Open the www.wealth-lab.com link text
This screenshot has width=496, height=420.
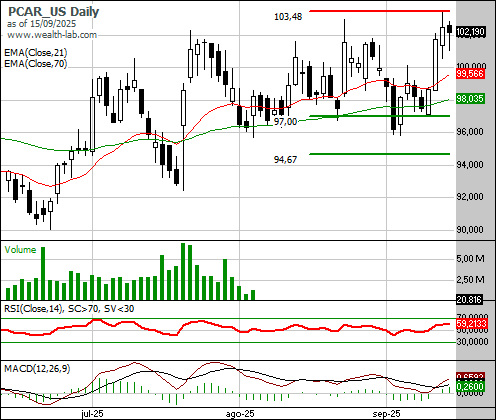coord(52,35)
